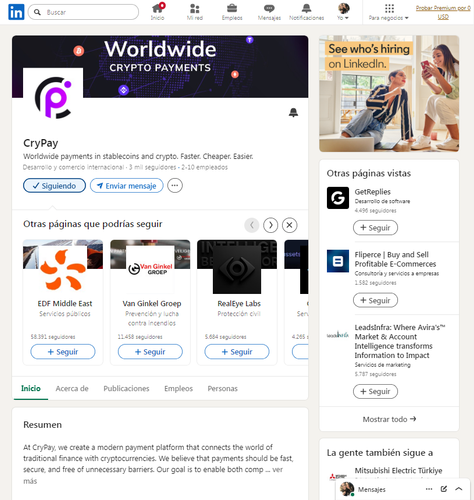Expand the Para negocios apps menu
Image resolution: width=474 pixels, height=500 pixels.
pos(389,12)
